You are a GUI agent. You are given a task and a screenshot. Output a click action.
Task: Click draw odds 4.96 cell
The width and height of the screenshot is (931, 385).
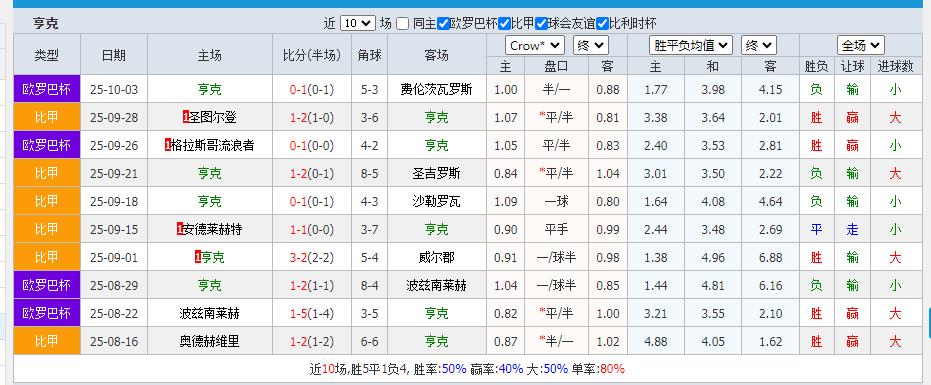point(712,257)
